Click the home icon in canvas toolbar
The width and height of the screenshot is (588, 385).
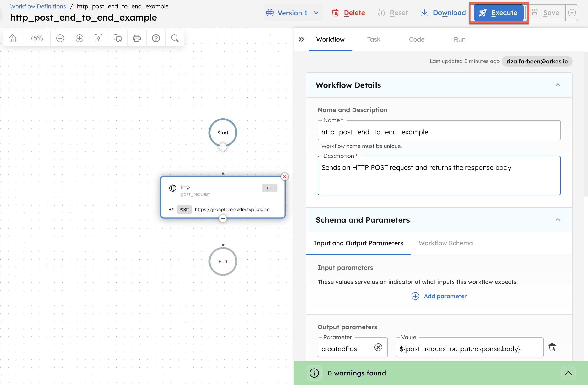pos(12,38)
